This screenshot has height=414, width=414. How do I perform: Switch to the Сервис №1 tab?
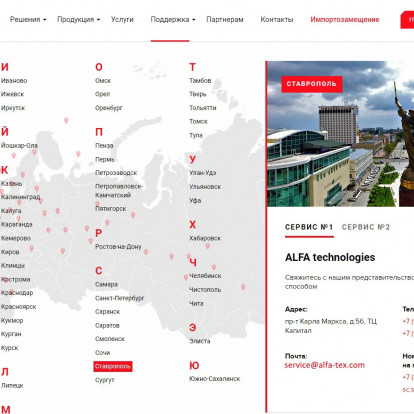click(x=309, y=227)
